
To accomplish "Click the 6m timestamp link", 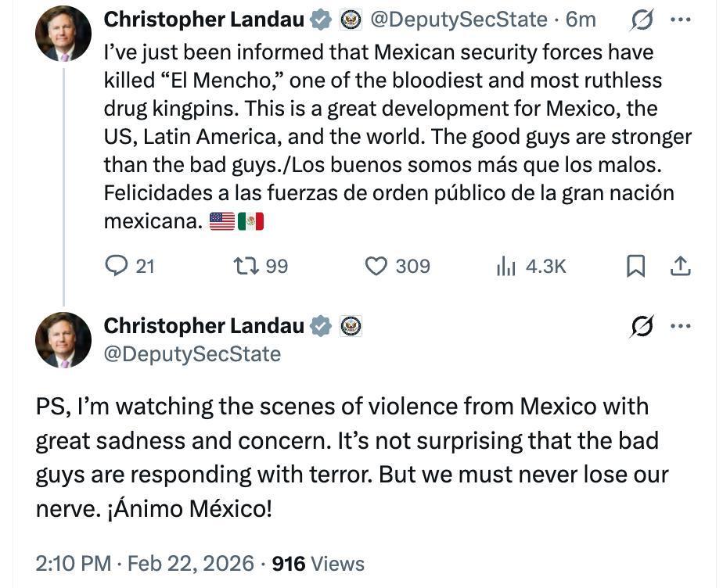I will tap(581, 20).
